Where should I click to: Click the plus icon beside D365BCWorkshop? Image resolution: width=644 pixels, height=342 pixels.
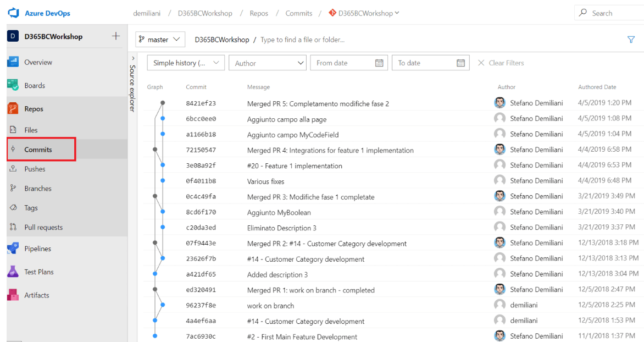tap(115, 36)
